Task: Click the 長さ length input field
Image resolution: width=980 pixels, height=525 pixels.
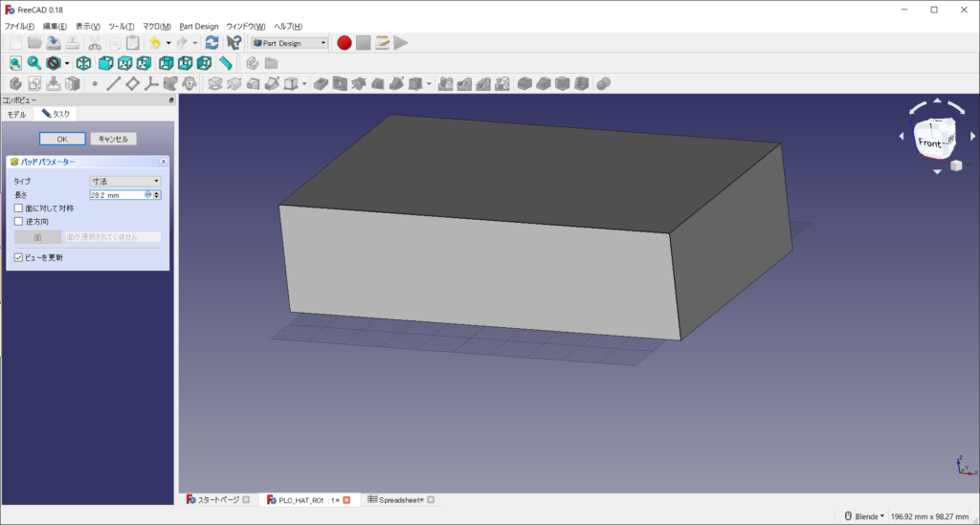Action: pyautogui.click(x=115, y=194)
